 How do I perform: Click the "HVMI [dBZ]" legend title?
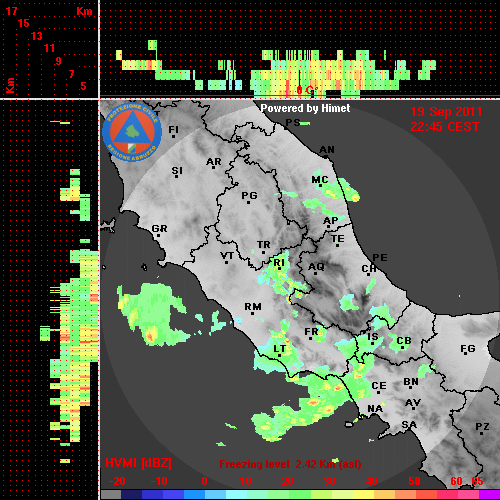138,463
